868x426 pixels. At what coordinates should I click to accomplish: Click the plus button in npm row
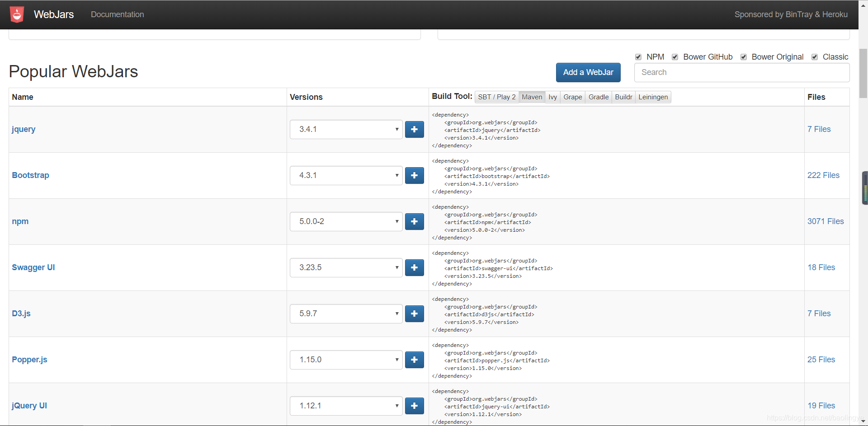[414, 221]
